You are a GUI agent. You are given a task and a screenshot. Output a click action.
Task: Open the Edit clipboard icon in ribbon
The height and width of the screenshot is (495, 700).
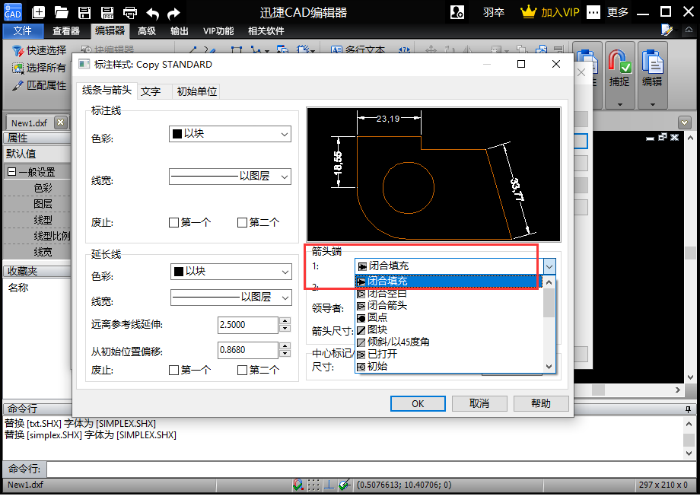(x=652, y=61)
